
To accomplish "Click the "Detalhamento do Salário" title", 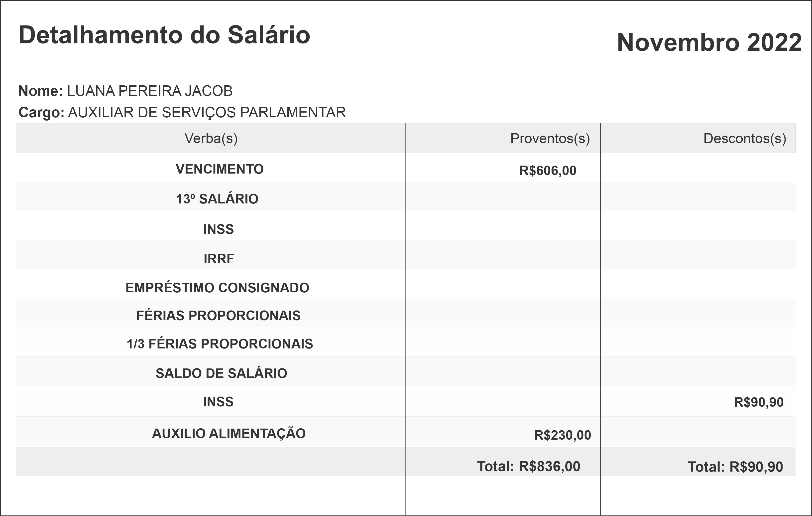I will click(164, 35).
